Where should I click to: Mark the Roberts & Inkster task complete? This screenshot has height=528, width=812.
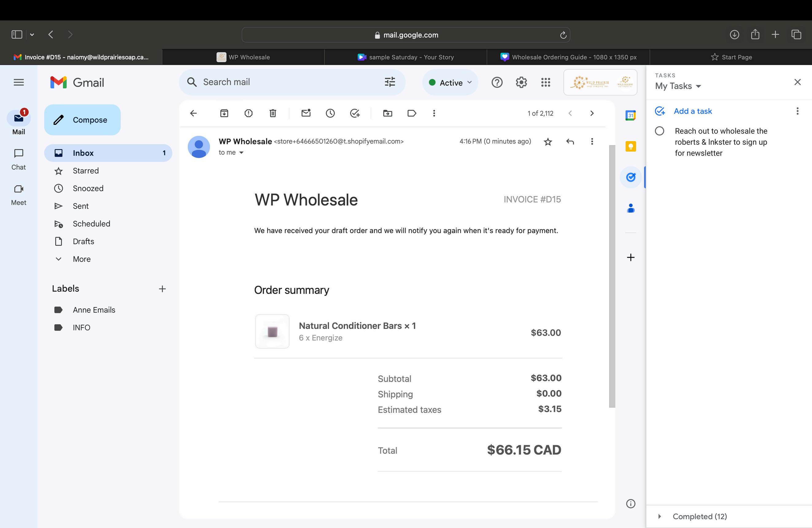pos(659,131)
